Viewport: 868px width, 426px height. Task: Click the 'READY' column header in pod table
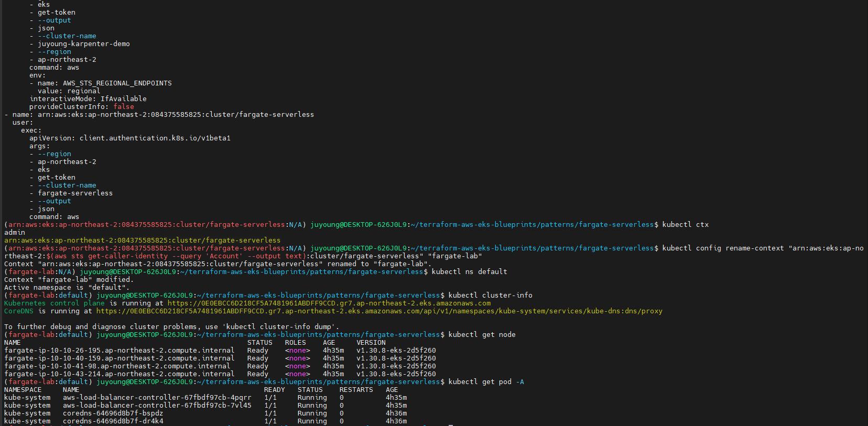point(275,390)
